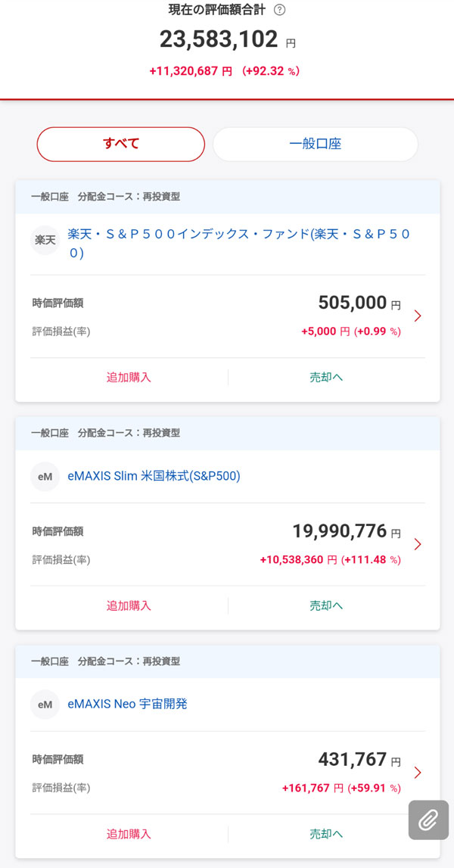
Task: Click the 楽天 fund logo icon
Action: (x=45, y=240)
